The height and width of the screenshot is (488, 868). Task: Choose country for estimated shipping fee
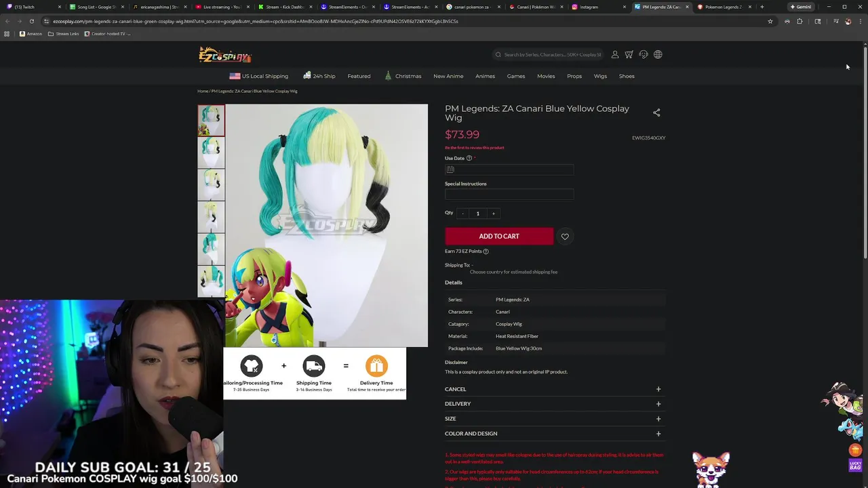point(513,272)
